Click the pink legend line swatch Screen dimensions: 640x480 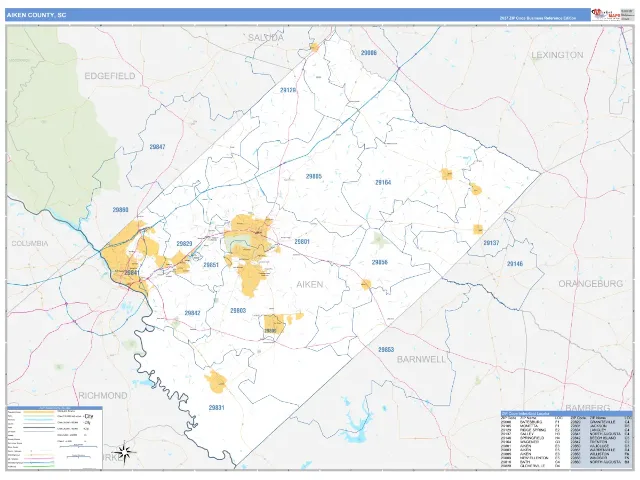point(39,458)
